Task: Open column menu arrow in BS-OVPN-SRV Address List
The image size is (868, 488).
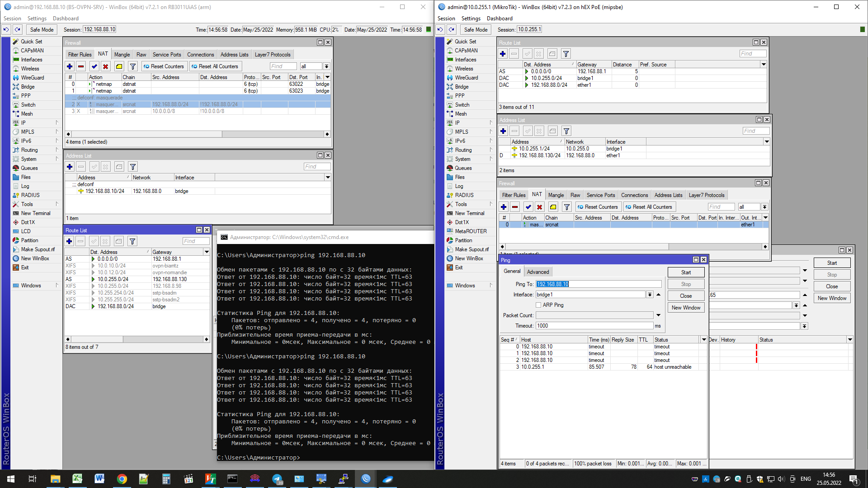Action: [328, 178]
